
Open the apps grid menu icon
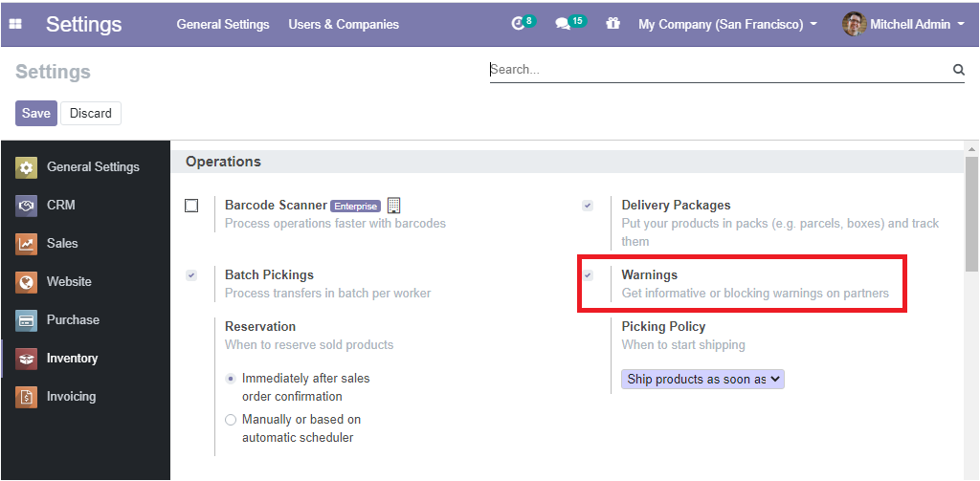coord(15,24)
